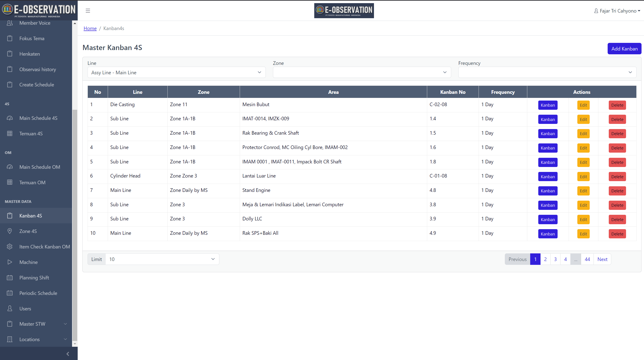Screen dimensions: 644x360
Task: Delete the Stand Engine row
Action: (617, 191)
